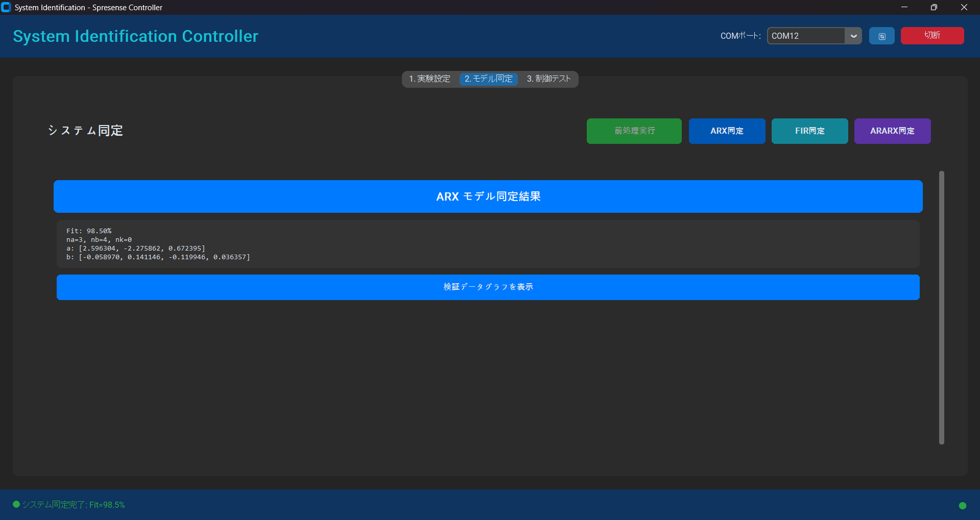Minimize the System Identification window
The height and width of the screenshot is (520, 980).
tap(904, 7)
